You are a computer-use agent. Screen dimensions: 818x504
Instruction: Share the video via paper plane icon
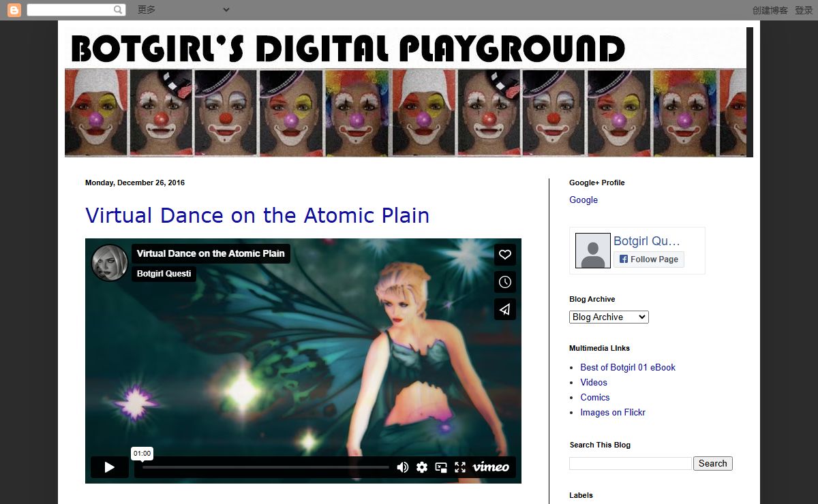tap(505, 309)
